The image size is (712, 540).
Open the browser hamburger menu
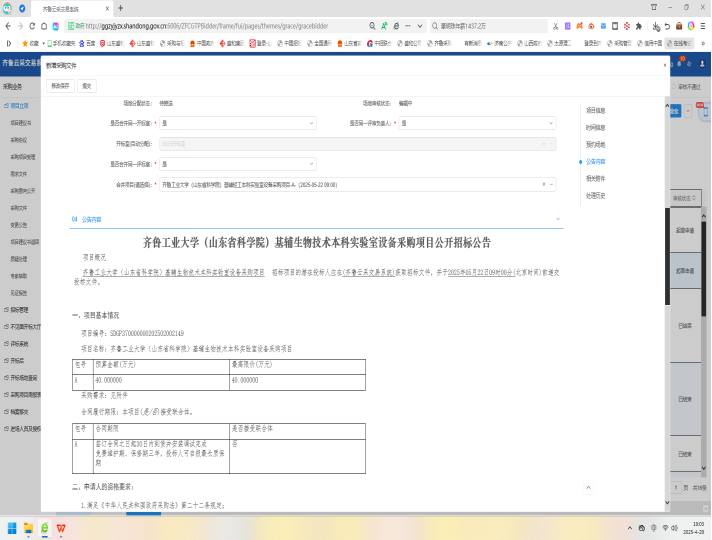click(x=702, y=26)
